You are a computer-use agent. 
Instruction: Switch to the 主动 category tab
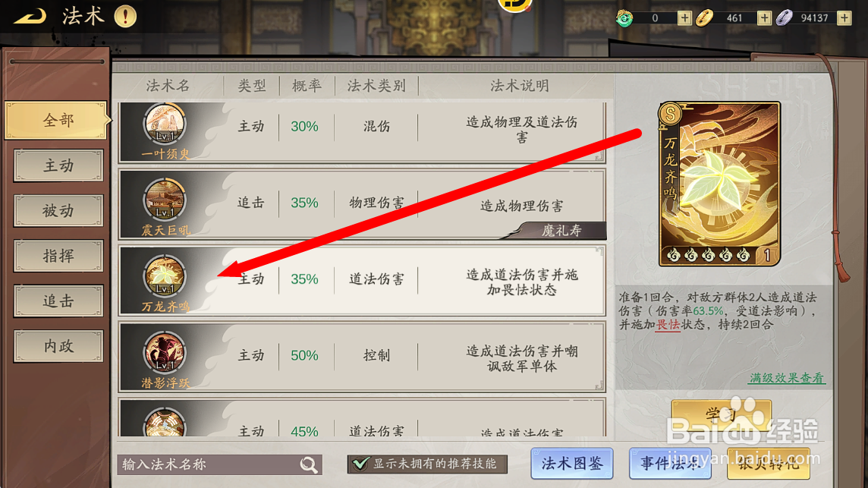coord(58,165)
